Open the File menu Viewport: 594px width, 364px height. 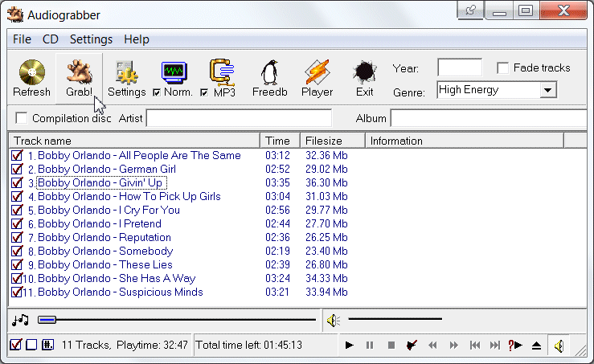tap(22, 39)
